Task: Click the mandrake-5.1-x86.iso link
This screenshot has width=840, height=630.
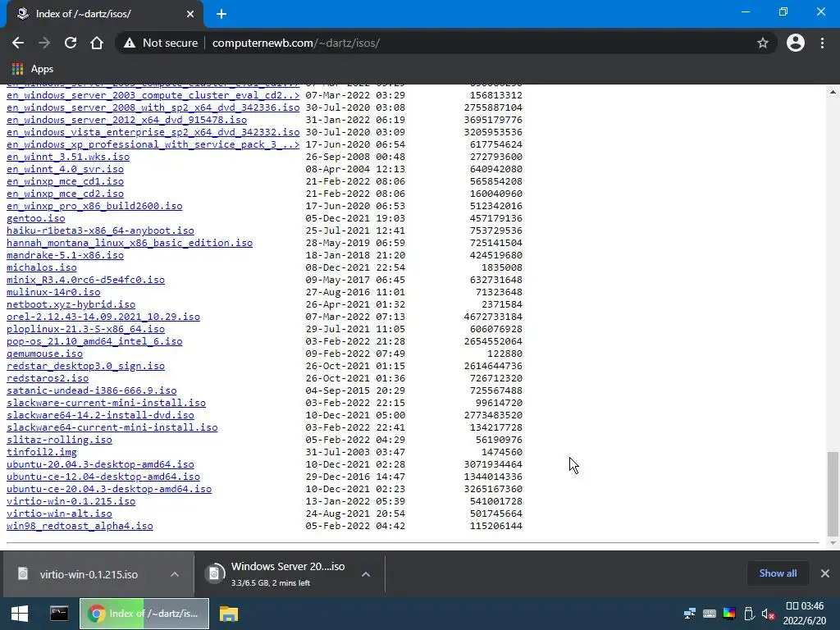Action: pos(66,255)
